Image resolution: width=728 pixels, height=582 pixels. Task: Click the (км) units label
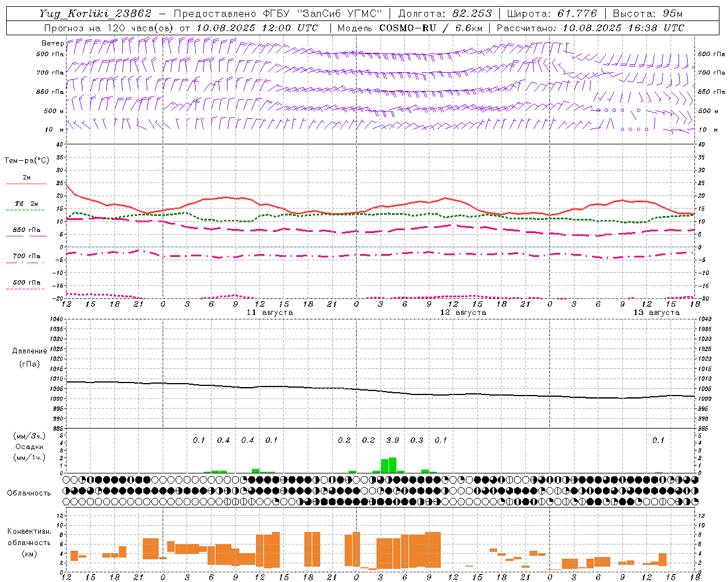(x=30, y=554)
